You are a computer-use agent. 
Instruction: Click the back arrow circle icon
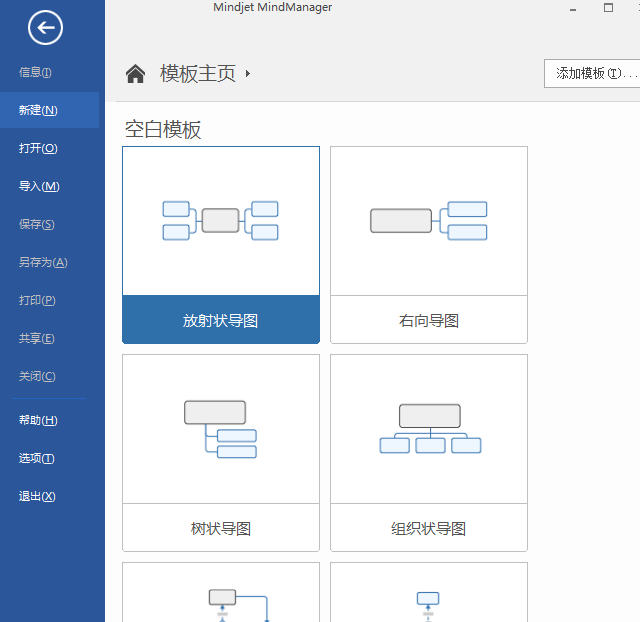click(45, 28)
